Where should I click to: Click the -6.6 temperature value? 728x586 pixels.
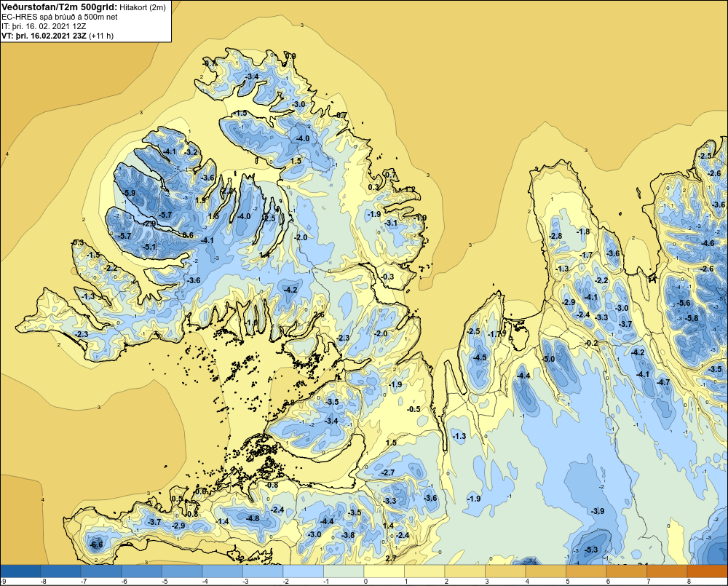(x=97, y=545)
